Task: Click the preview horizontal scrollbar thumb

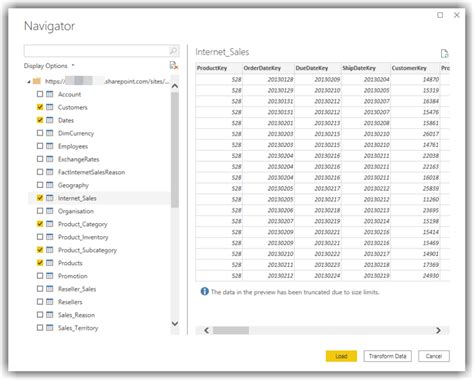Action: pos(231,330)
